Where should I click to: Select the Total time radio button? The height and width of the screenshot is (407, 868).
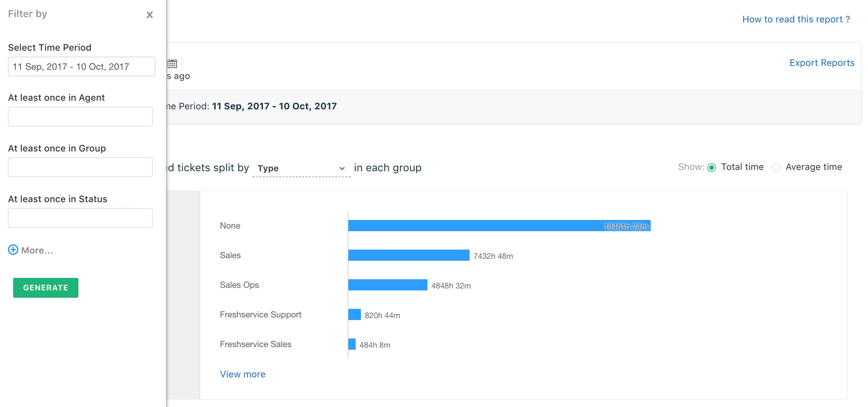pos(712,168)
